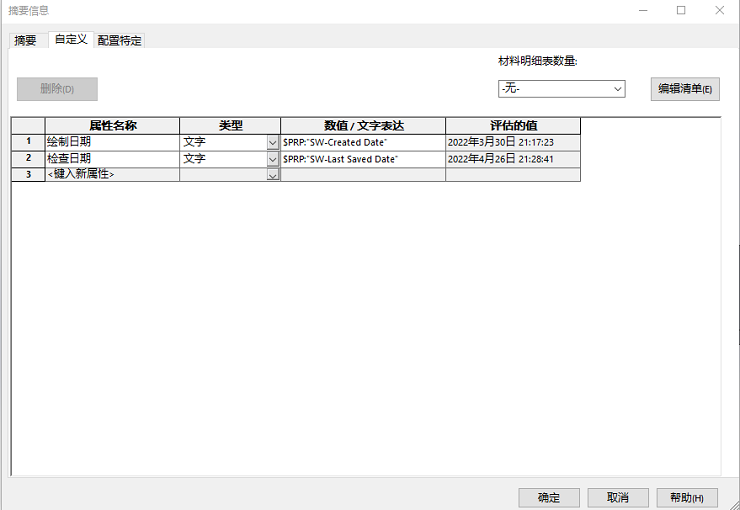The height and width of the screenshot is (510, 740).
Task: Click the 类型 column header
Action: [230, 126]
